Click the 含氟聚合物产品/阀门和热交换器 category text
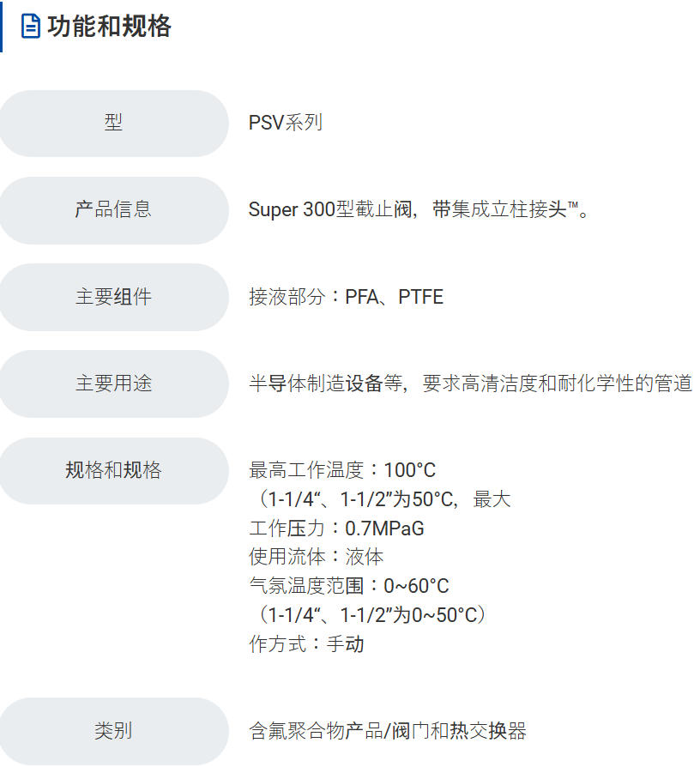Screen dimensions: 700x767 387,731
